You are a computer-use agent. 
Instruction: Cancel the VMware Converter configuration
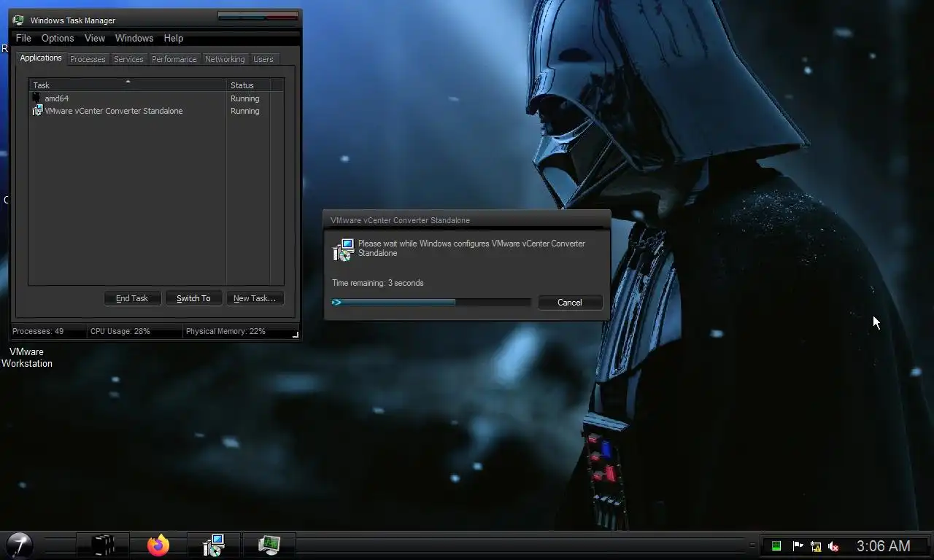[570, 303]
